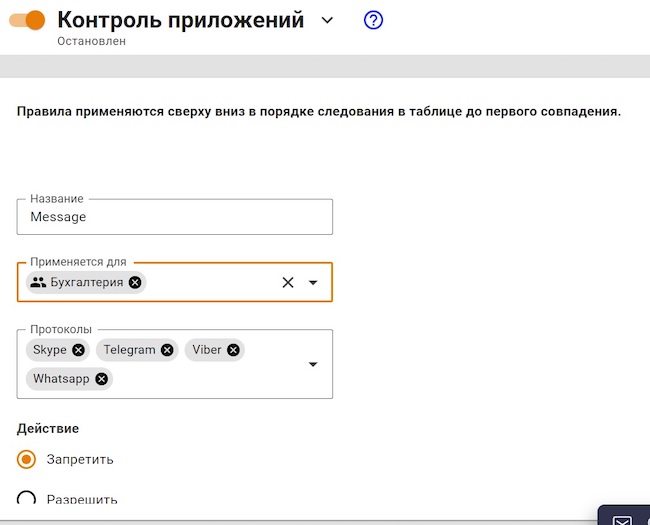This screenshot has height=525, width=650.
Task: Open the mail envelope icon
Action: (x=622, y=519)
